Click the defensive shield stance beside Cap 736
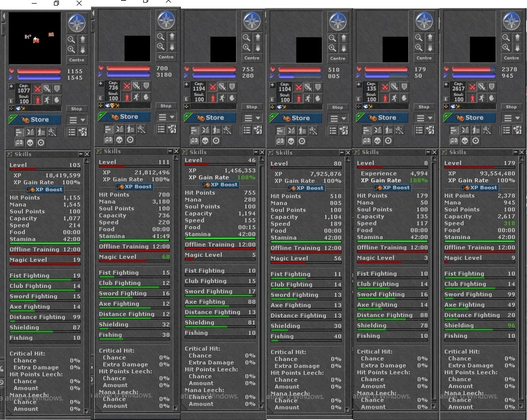Screen dimensions: 527x420 (x=146, y=86)
